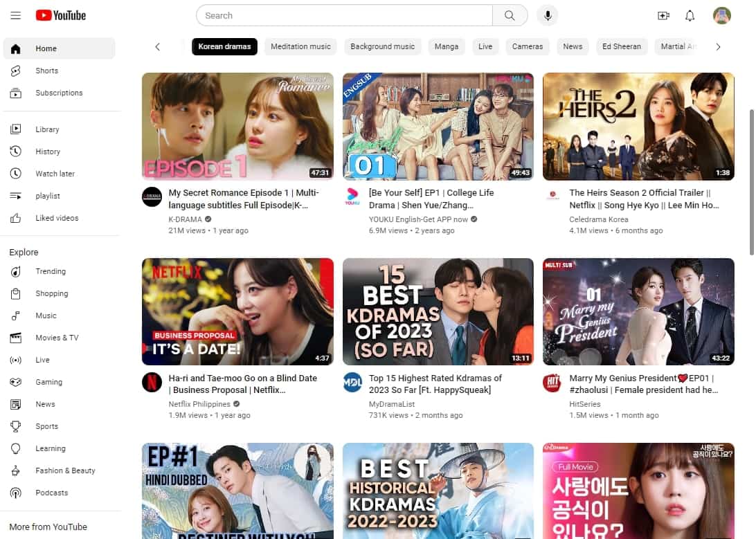Click the Subscriptions icon
This screenshot has height=539, width=756.
(15, 93)
